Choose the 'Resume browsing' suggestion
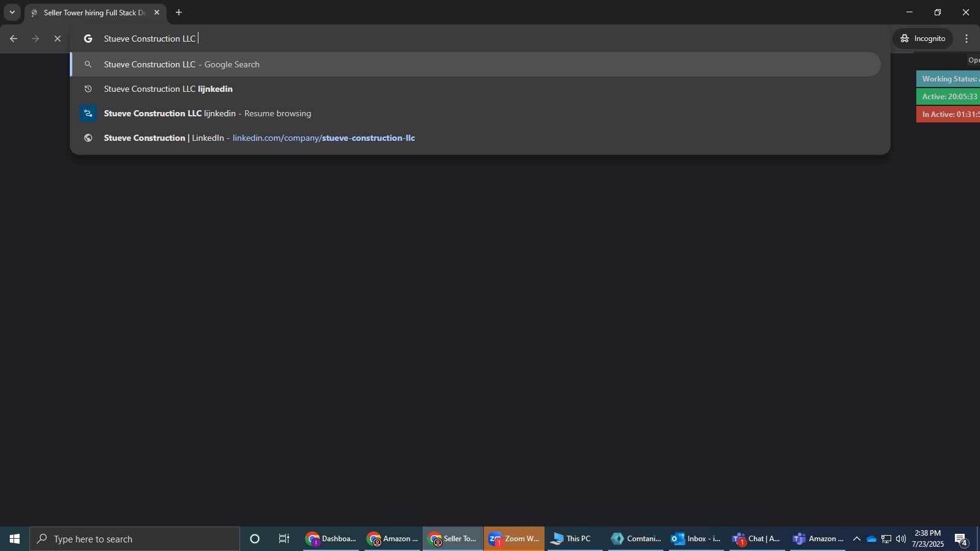 click(x=477, y=113)
